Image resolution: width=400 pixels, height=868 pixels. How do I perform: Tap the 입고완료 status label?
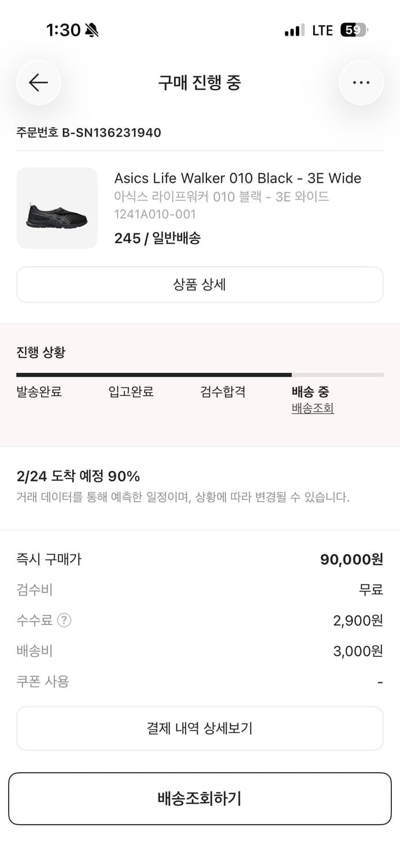[131, 392]
